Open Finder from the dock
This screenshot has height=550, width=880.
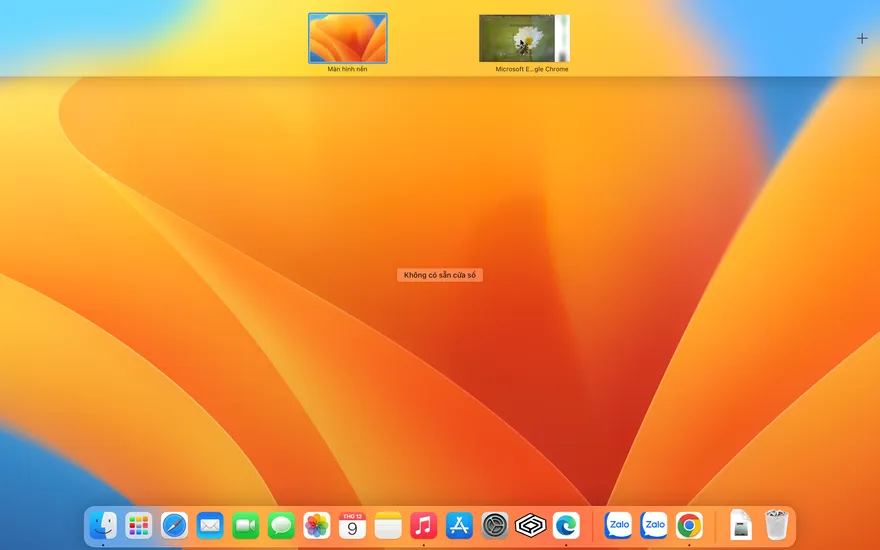(103, 526)
